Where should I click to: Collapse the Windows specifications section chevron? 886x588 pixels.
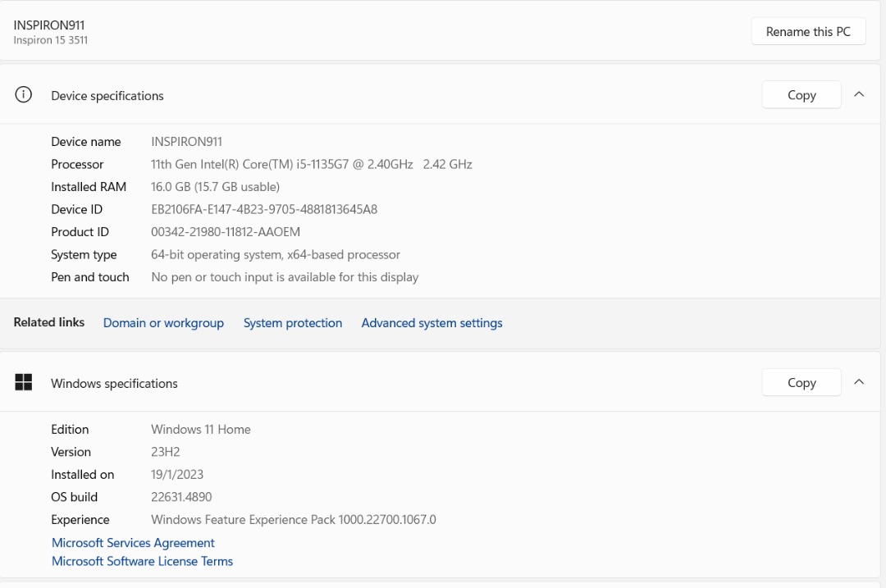(x=859, y=381)
